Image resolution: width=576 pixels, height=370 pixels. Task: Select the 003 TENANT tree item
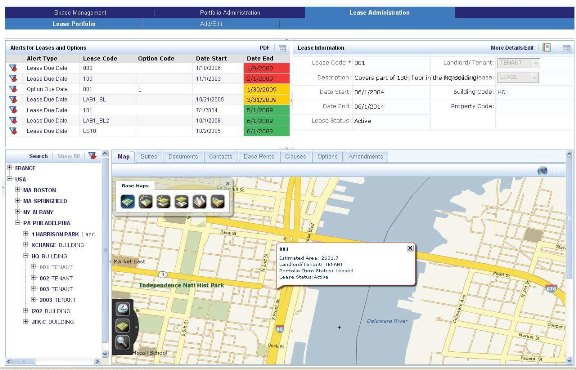coord(56,289)
